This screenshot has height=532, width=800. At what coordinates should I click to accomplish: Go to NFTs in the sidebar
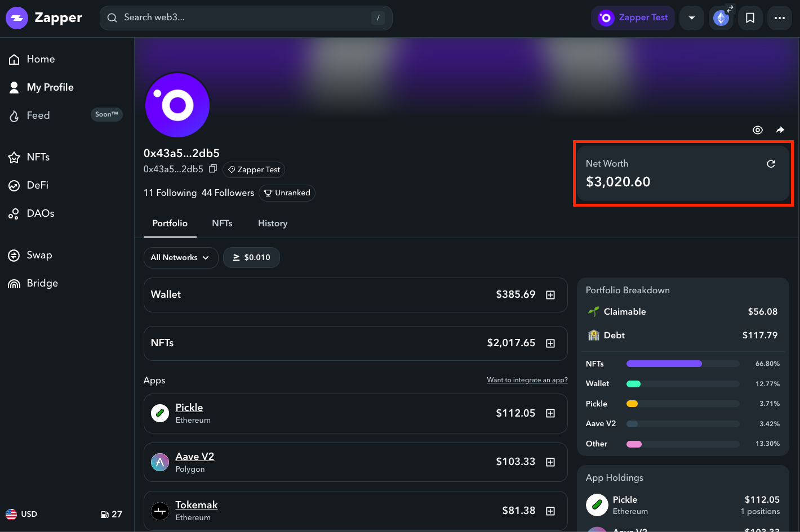click(29, 157)
